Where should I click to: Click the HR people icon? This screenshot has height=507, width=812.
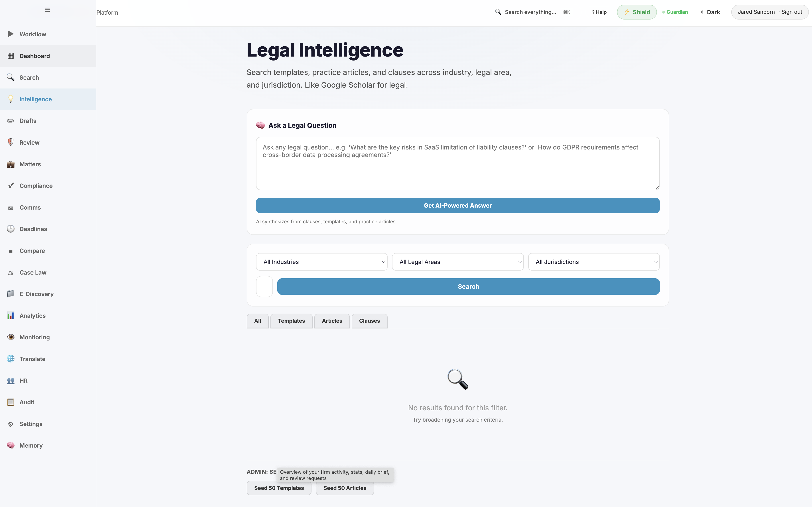(10, 381)
